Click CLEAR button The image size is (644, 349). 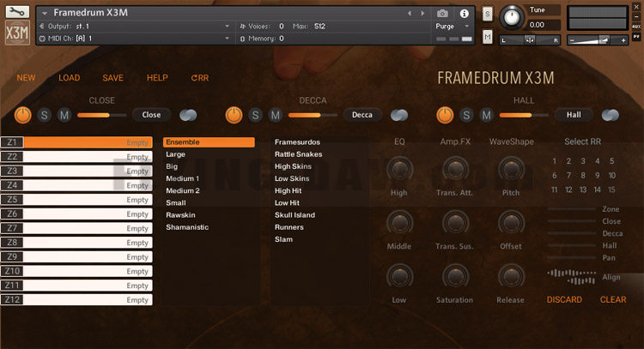pyautogui.click(x=613, y=300)
